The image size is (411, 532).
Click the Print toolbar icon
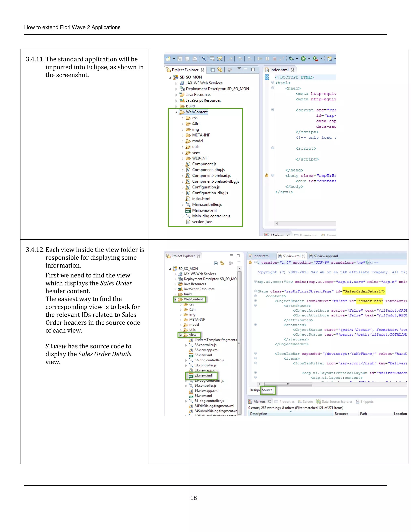(x=194, y=59)
